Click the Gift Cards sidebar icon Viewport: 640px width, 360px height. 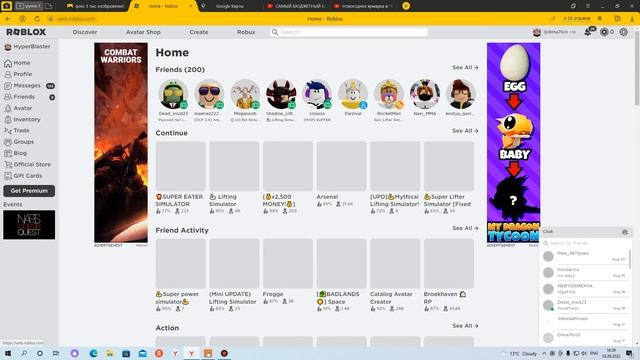(8, 176)
